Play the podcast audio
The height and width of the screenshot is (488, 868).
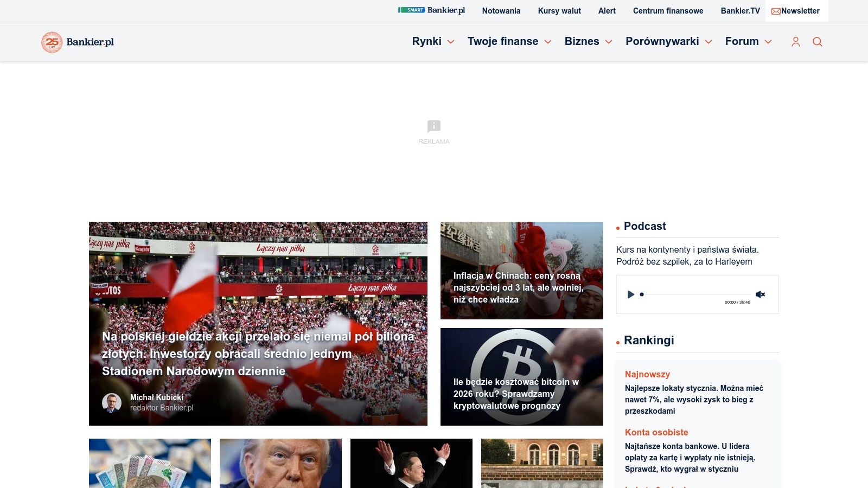pos(630,294)
